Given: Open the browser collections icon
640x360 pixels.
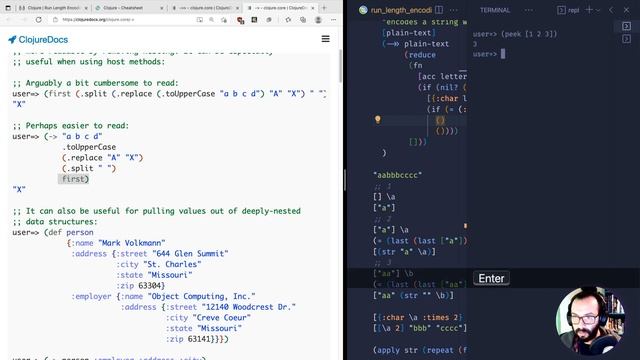Looking at the screenshot, I should point(303,20).
